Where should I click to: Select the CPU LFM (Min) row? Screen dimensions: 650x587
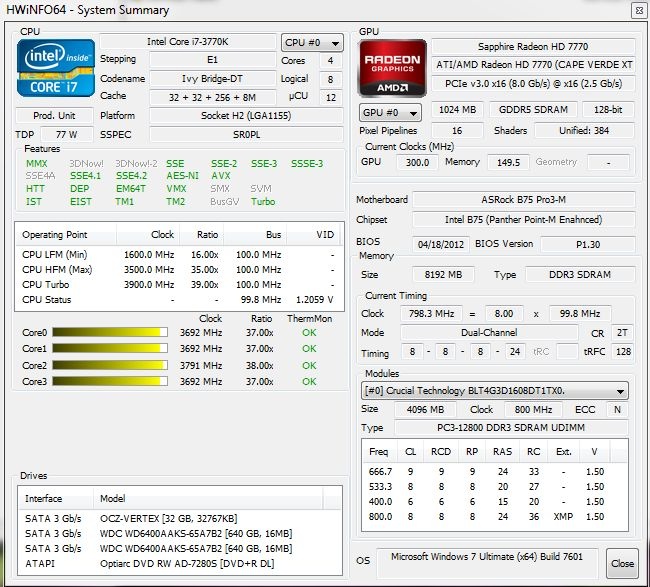click(x=179, y=255)
